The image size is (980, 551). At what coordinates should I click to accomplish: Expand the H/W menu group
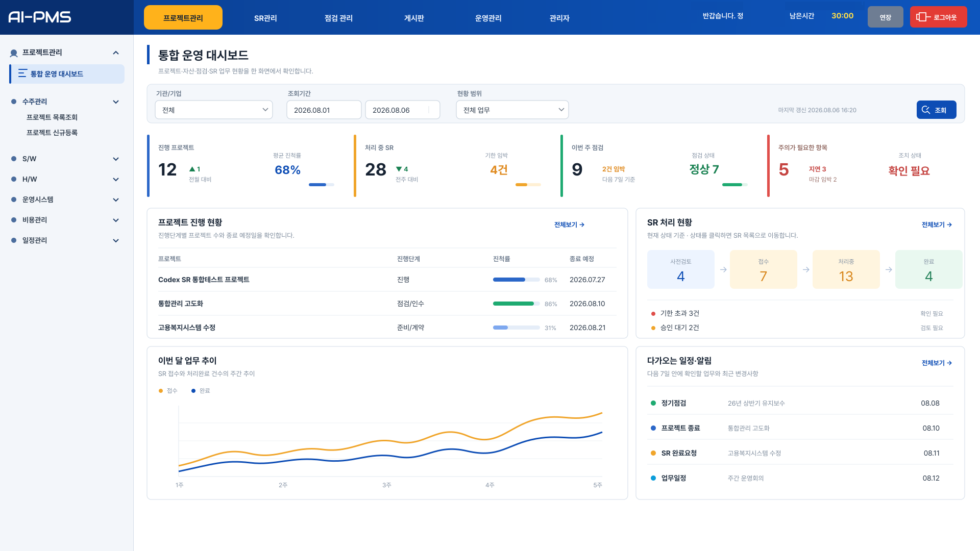pyautogui.click(x=116, y=179)
